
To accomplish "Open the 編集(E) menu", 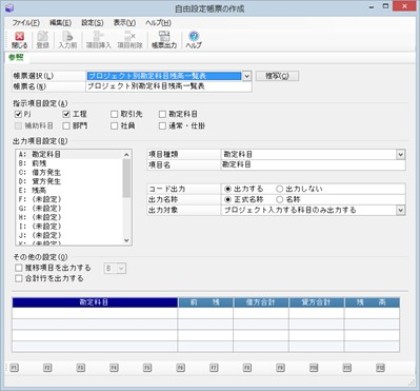I will [60, 23].
